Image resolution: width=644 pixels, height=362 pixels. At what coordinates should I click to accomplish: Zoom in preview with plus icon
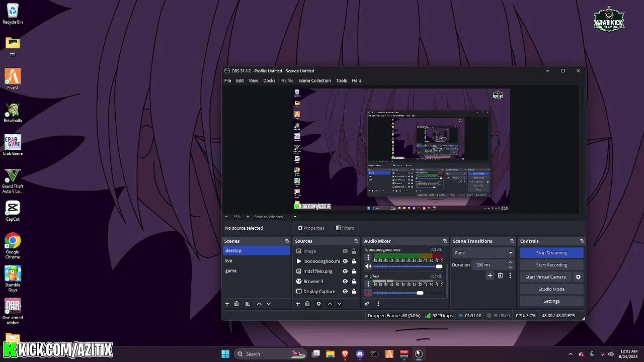pyautogui.click(x=248, y=217)
